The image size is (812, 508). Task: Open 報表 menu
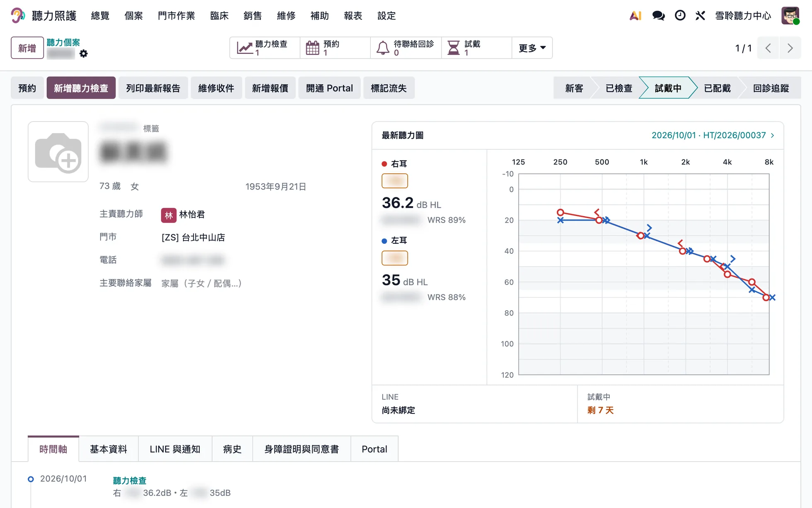(353, 16)
